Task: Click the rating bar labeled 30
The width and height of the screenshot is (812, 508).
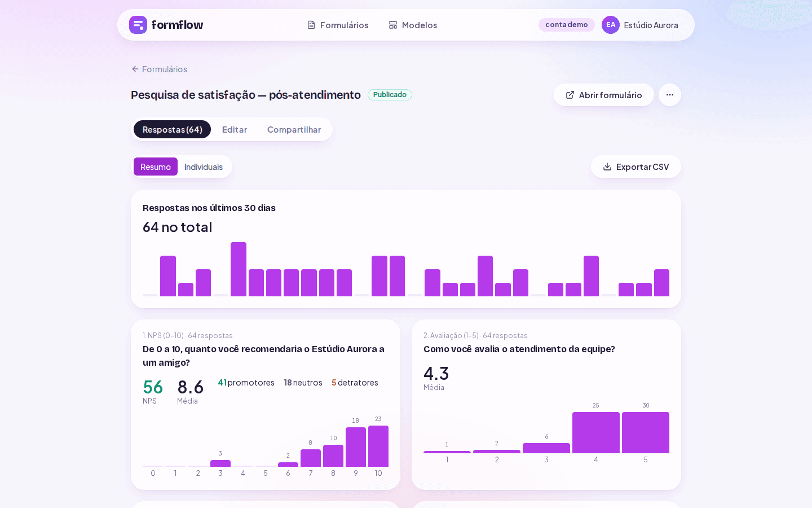Action: point(646,432)
